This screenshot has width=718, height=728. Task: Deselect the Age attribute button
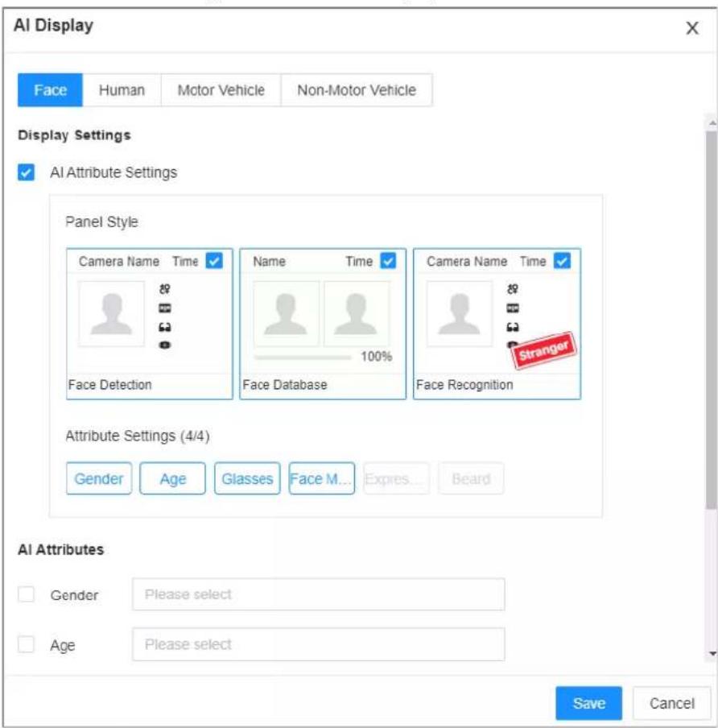click(172, 478)
